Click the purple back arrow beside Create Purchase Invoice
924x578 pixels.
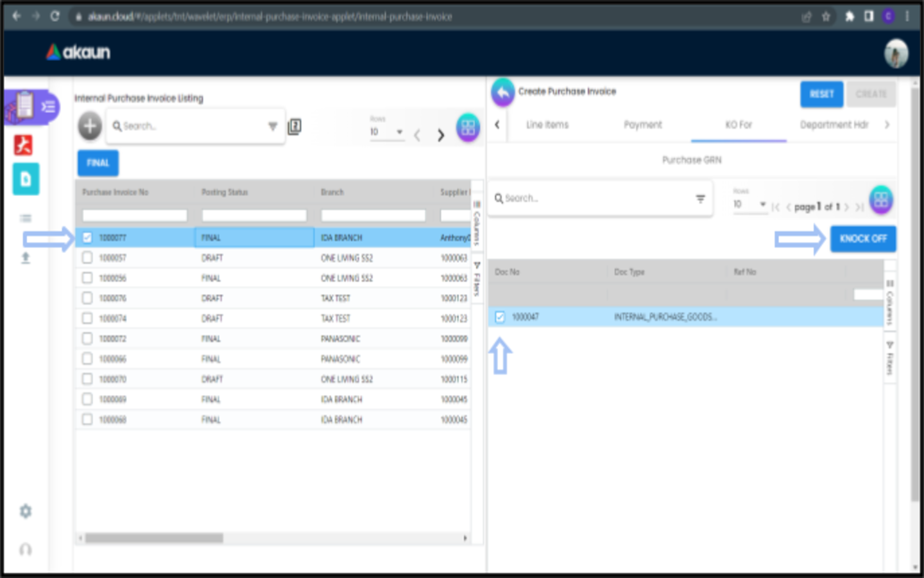point(503,92)
